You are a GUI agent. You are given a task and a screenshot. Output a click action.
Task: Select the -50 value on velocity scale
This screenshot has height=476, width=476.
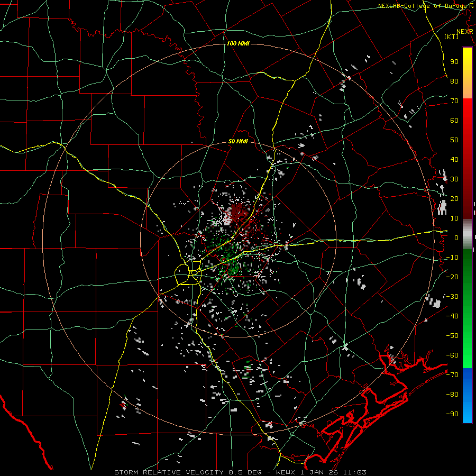point(452,336)
